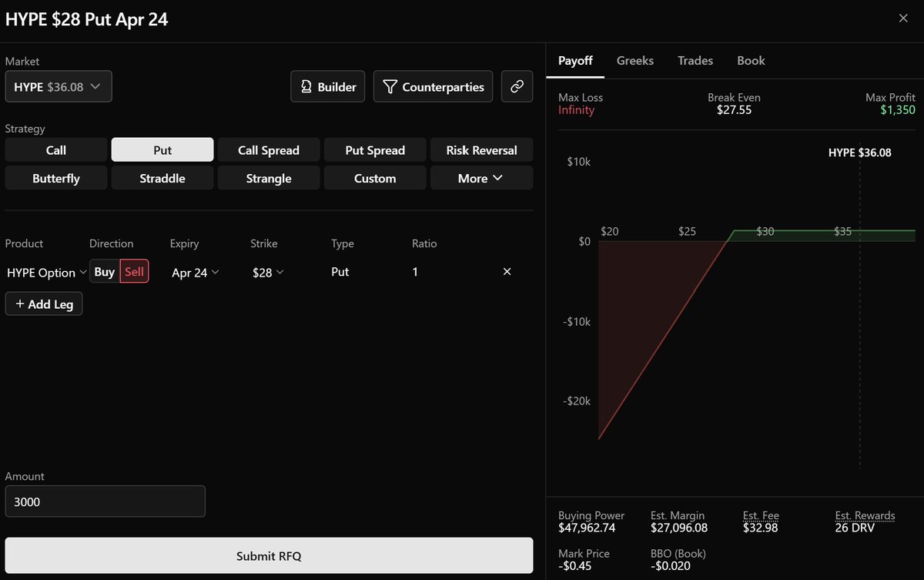Add a new leg

tap(44, 303)
